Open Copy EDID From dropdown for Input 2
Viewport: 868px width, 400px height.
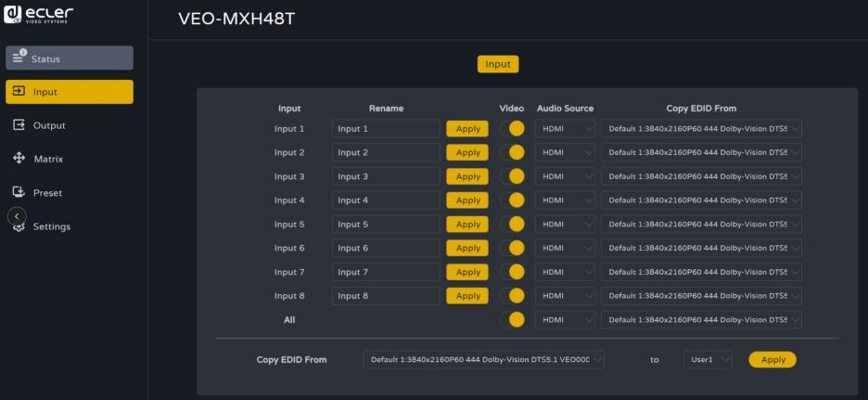click(701, 152)
